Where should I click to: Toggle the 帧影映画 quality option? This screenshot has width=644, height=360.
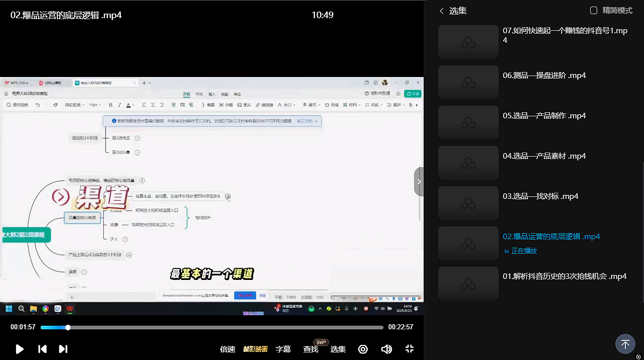(x=256, y=349)
